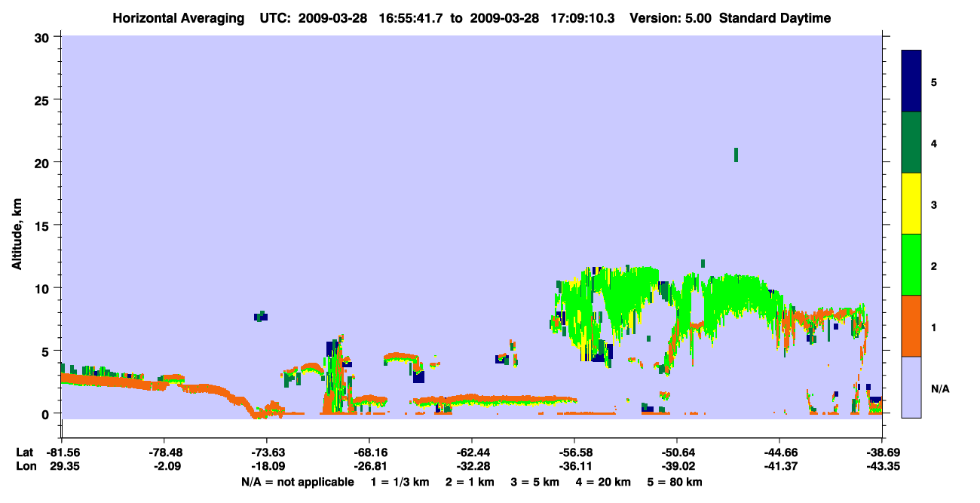Click the dark green level 4 swatch
This screenshot has height=503, width=980.
[911, 143]
